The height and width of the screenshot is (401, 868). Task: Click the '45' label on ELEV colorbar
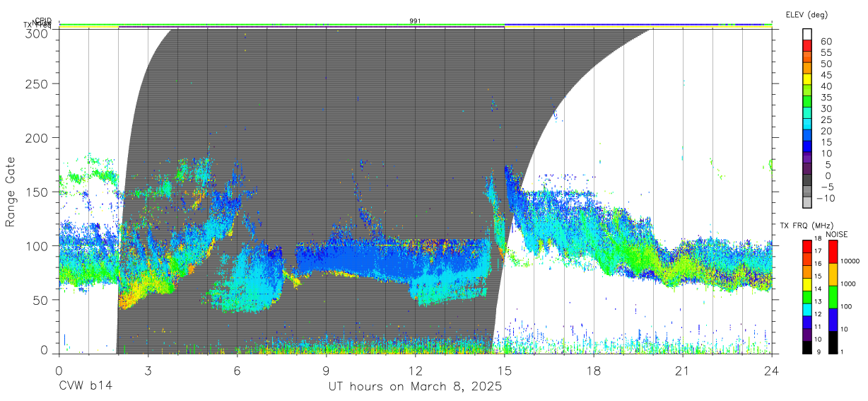pos(826,75)
